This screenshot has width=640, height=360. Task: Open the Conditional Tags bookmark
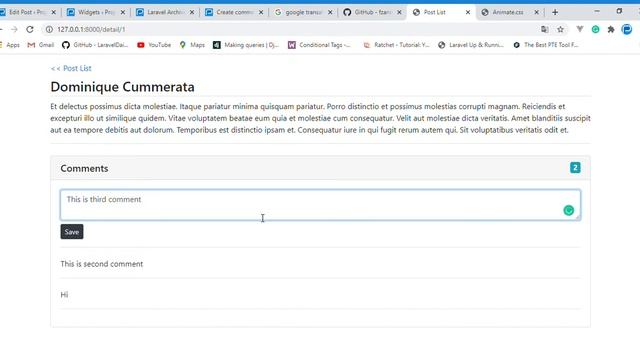tap(319, 45)
